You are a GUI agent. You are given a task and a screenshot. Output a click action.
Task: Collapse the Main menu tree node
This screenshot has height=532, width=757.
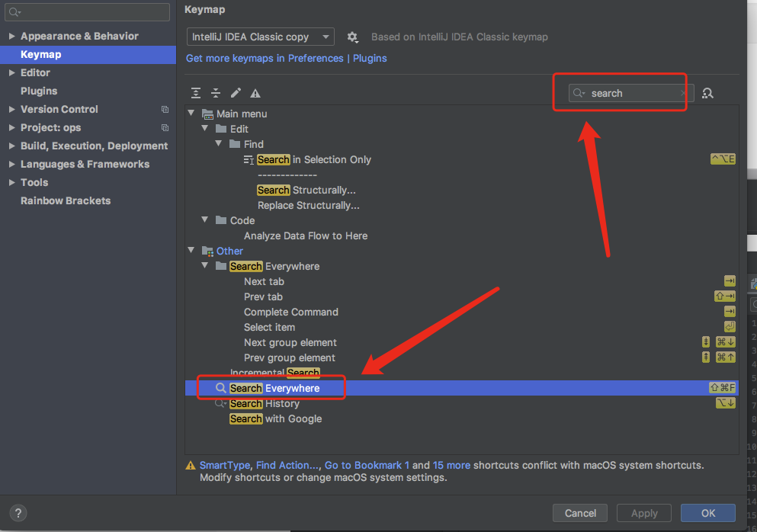[191, 113]
